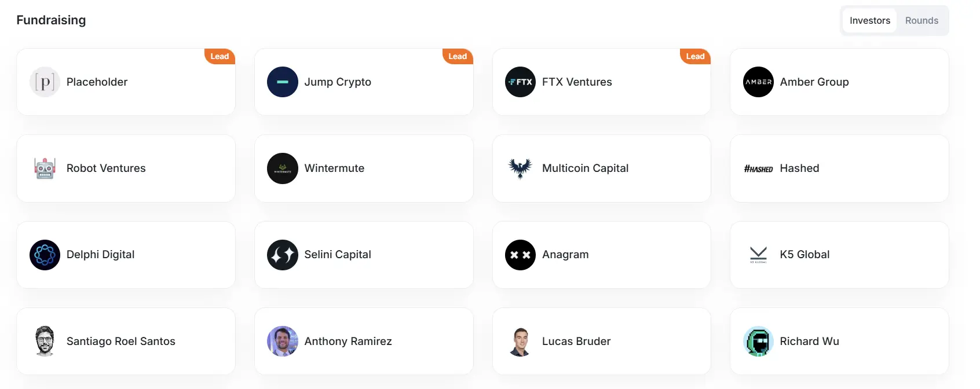The width and height of the screenshot is (980, 389).
Task: Open the Selini Capital investor name link
Action: 338,255
